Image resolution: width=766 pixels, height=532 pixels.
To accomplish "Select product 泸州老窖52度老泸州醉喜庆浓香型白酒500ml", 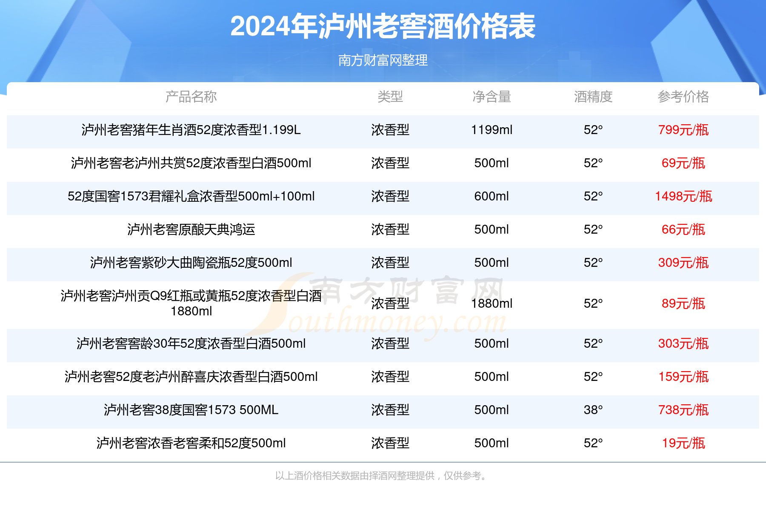I will [x=191, y=377].
